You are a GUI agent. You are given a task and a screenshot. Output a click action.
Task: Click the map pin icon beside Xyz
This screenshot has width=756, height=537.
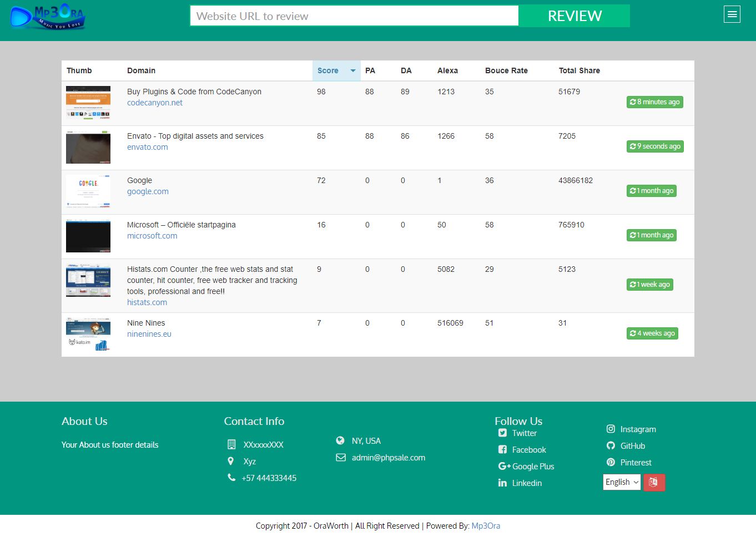pyautogui.click(x=231, y=461)
